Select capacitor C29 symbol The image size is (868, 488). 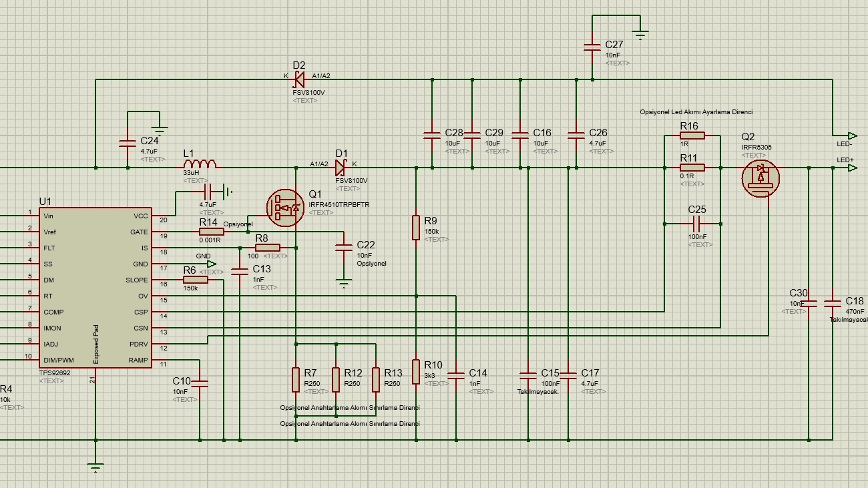[x=472, y=136]
